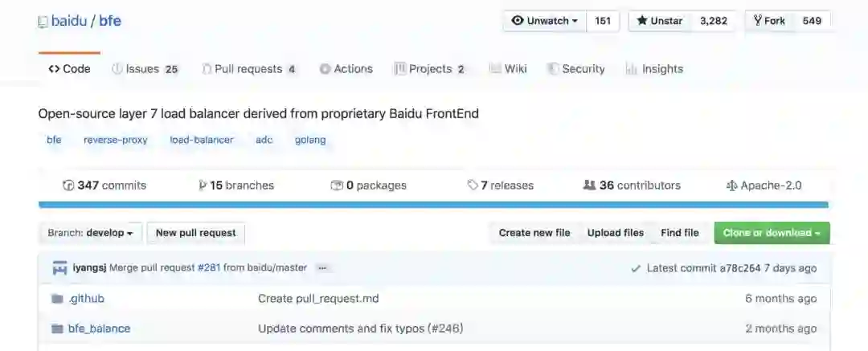Image resolution: width=868 pixels, height=351 pixels.
Task: Click the New pull request button
Action: pyautogui.click(x=195, y=233)
